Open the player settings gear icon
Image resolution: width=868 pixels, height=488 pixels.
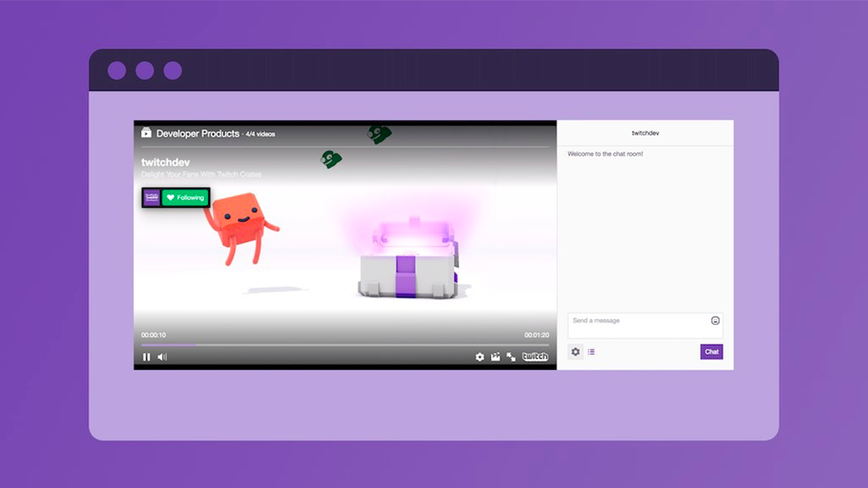[x=479, y=356]
